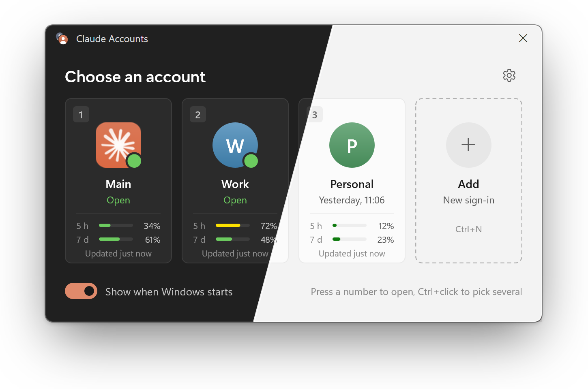Click the Main account's 5 h usage bar
This screenshot has height=389, width=588.
(x=116, y=225)
